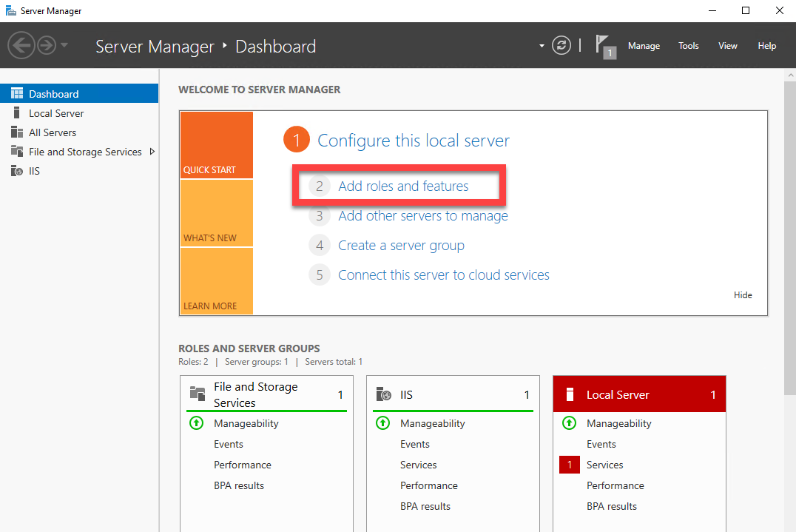Expand File and Storage Services submenu
Viewport: 796px width, 532px height.
[152, 152]
